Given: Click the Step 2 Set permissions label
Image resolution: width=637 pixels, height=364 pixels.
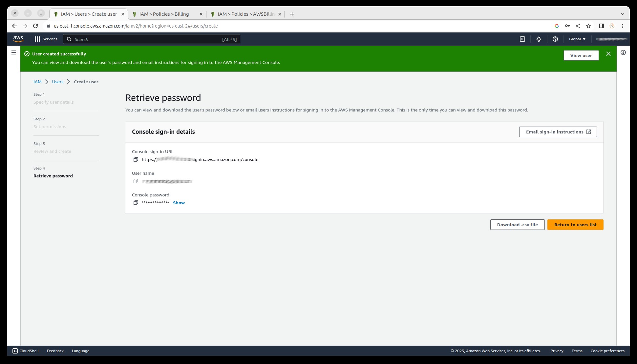Looking at the screenshot, I should coord(50,127).
